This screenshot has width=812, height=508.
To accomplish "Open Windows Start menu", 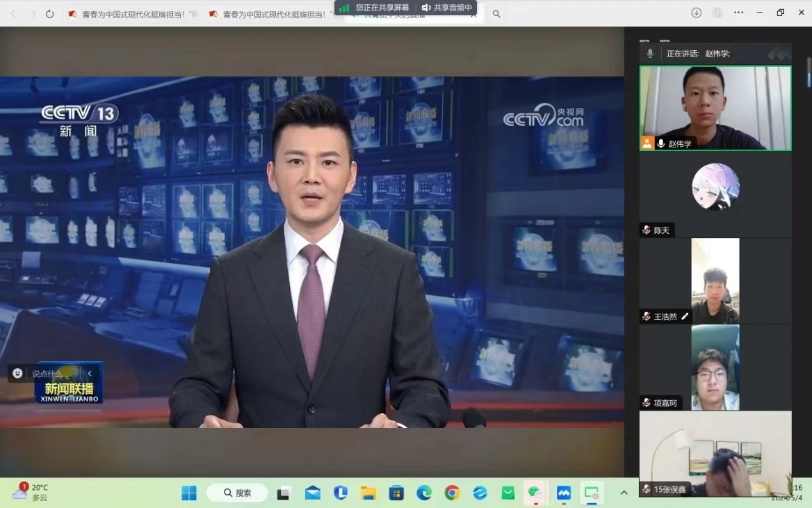I will [x=189, y=493].
